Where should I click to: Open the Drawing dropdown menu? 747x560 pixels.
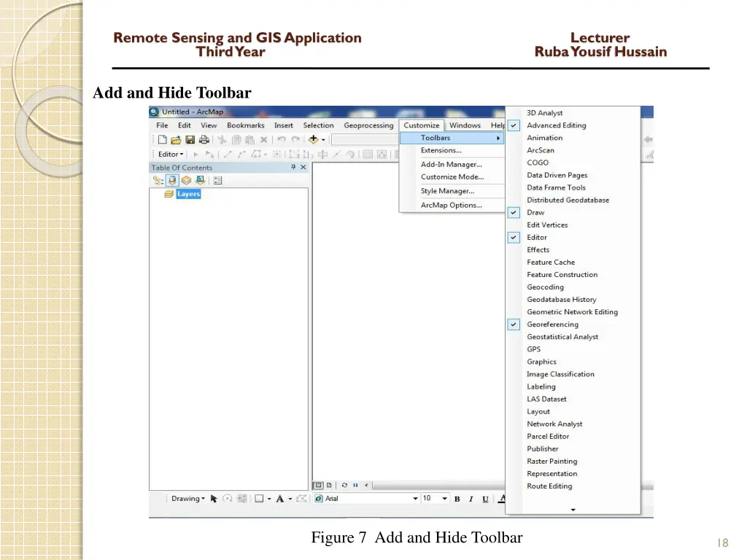click(188, 499)
